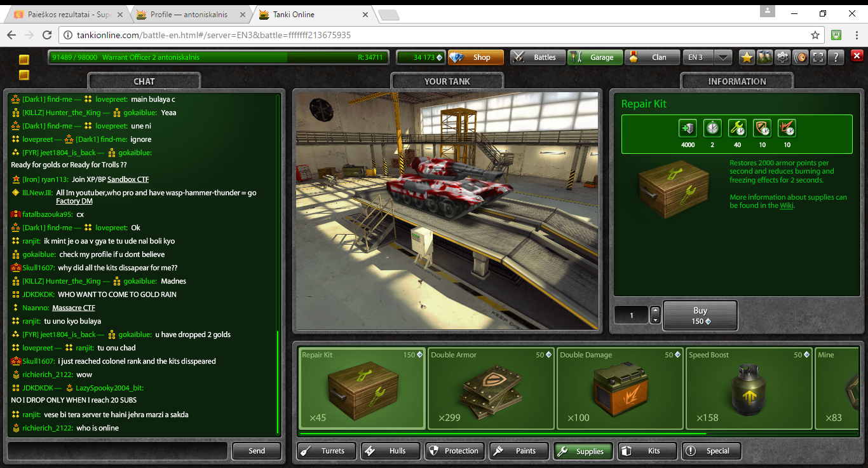The height and width of the screenshot is (468, 868).
Task: Open the Shop with diamond icon
Action: click(x=476, y=57)
